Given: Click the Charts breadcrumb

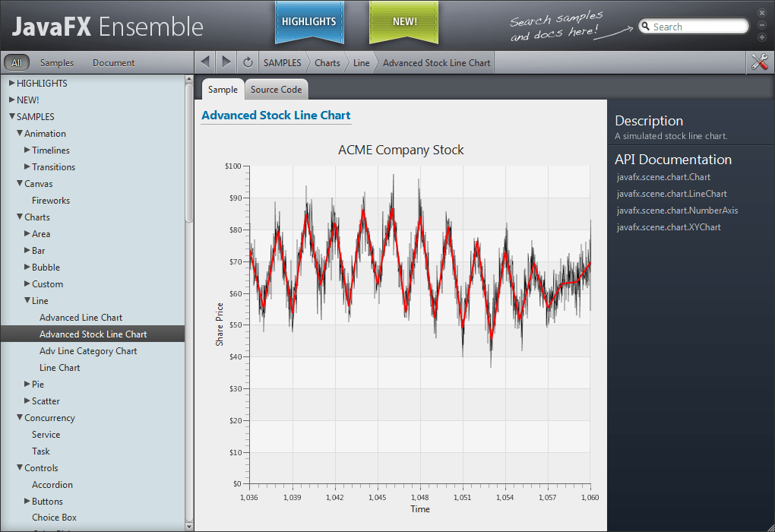Looking at the screenshot, I should (327, 63).
